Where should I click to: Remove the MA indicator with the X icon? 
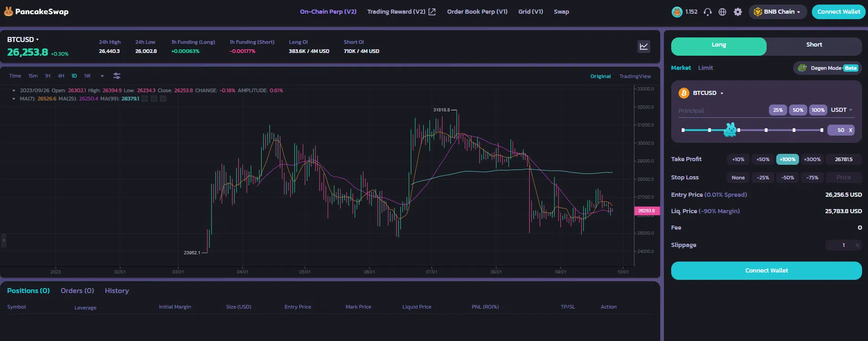[x=163, y=99]
